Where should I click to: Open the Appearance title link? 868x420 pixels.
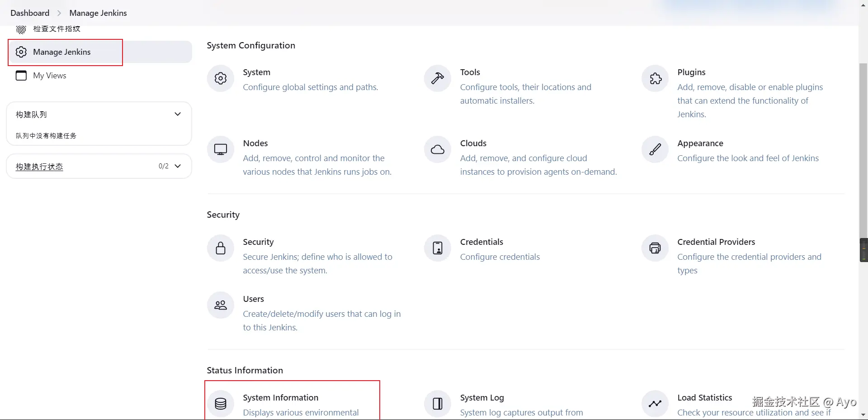[x=700, y=143]
